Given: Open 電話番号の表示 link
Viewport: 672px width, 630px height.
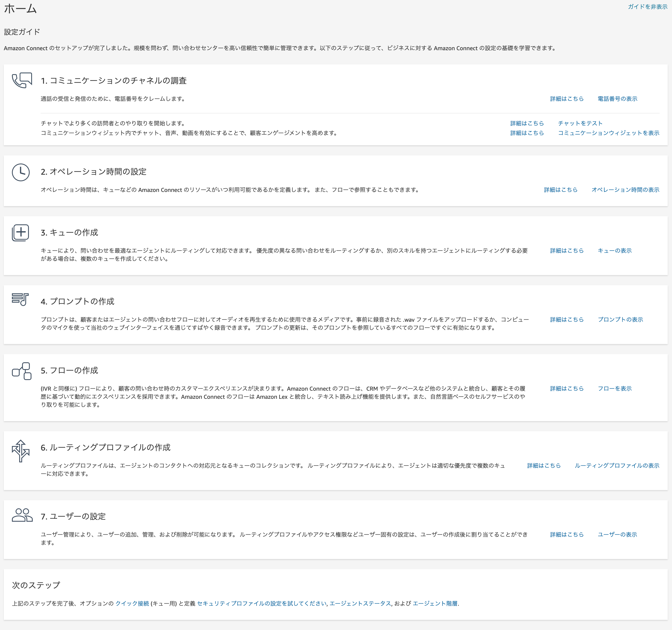Looking at the screenshot, I should tap(617, 99).
